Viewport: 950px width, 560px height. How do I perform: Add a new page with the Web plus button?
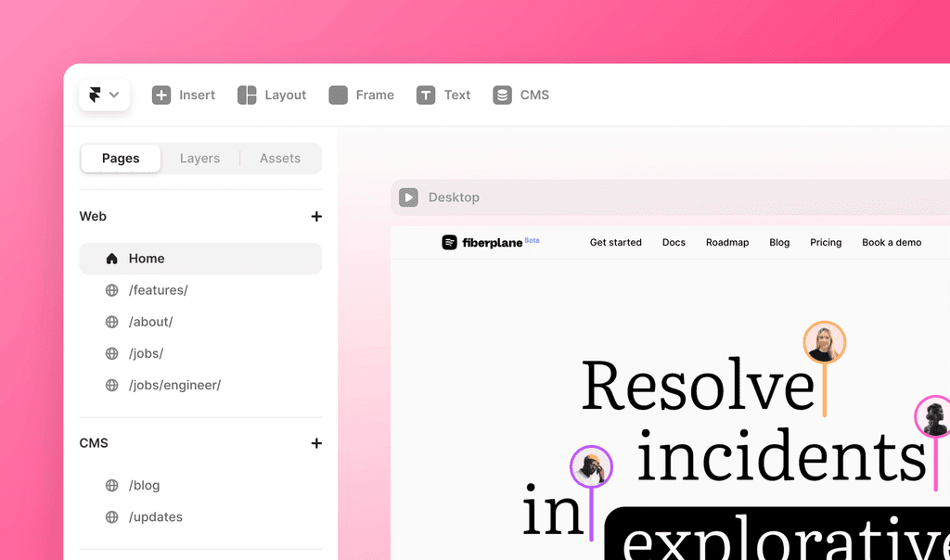point(316,216)
